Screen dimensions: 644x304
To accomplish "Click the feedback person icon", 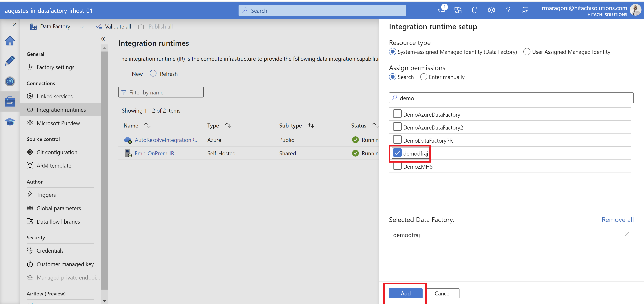I will [525, 10].
